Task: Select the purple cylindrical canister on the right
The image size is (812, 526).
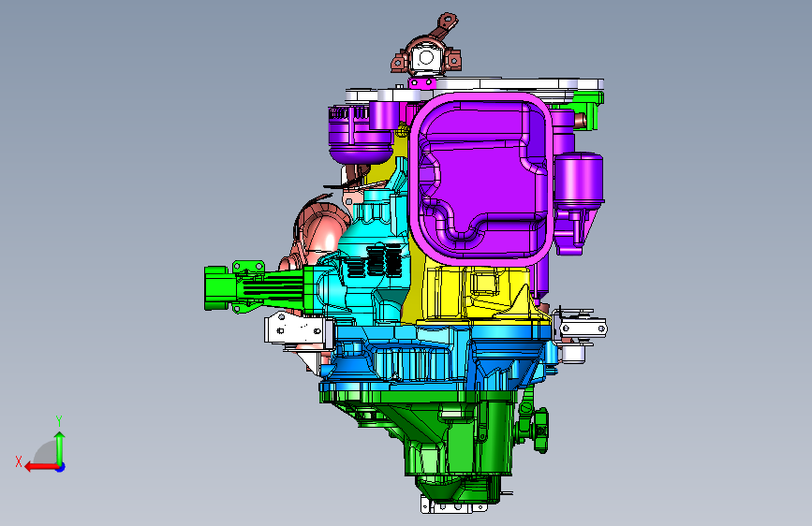Action: click(579, 179)
